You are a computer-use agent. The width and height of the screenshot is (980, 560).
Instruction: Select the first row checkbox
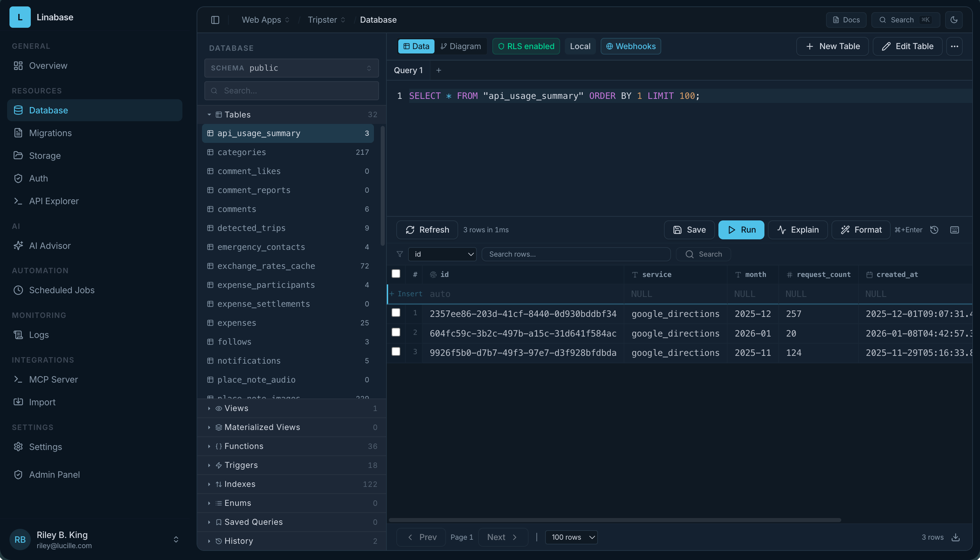click(396, 313)
